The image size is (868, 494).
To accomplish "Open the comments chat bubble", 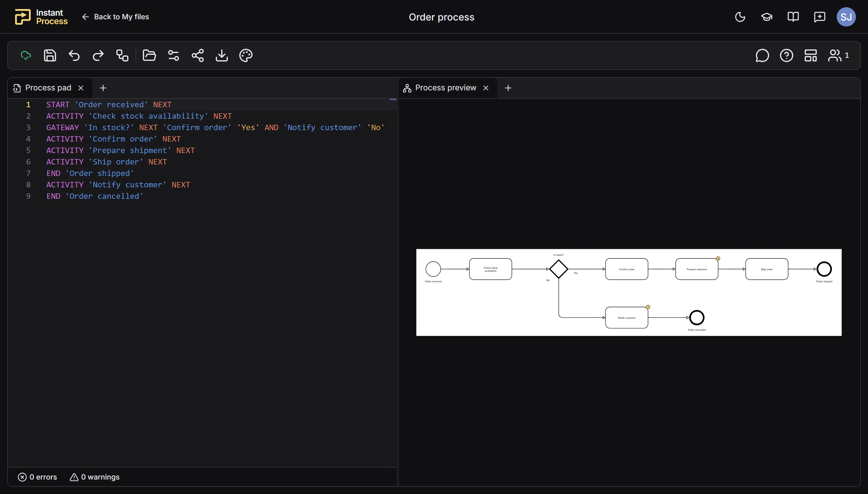I will pyautogui.click(x=762, y=55).
